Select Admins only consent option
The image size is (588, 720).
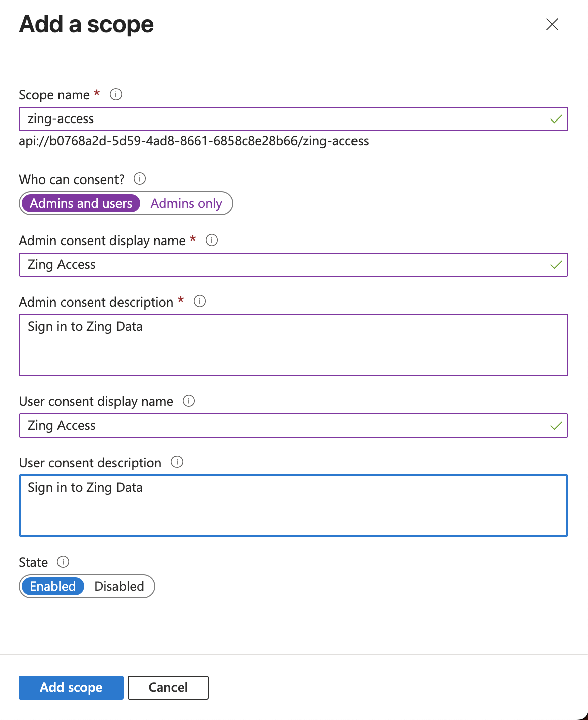[x=186, y=203]
